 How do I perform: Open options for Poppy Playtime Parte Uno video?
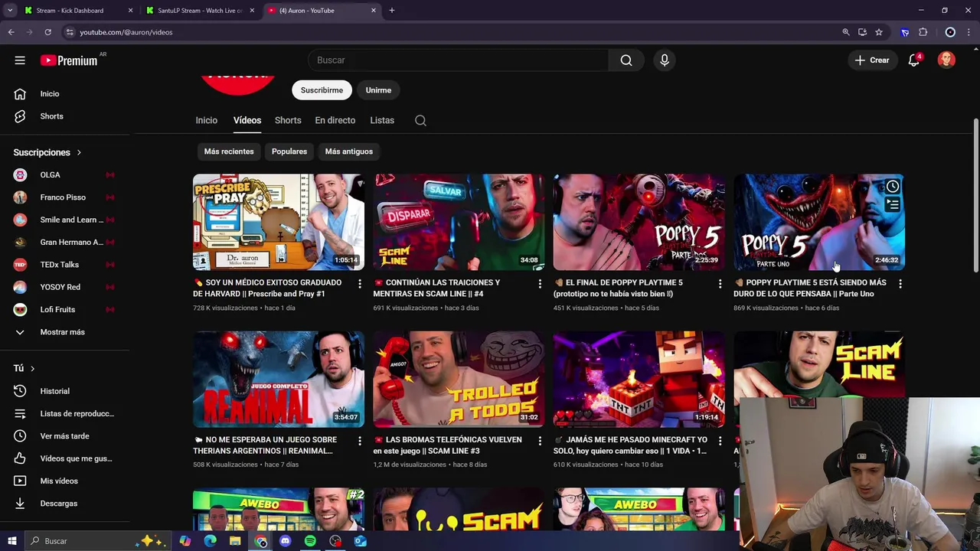pyautogui.click(x=900, y=284)
